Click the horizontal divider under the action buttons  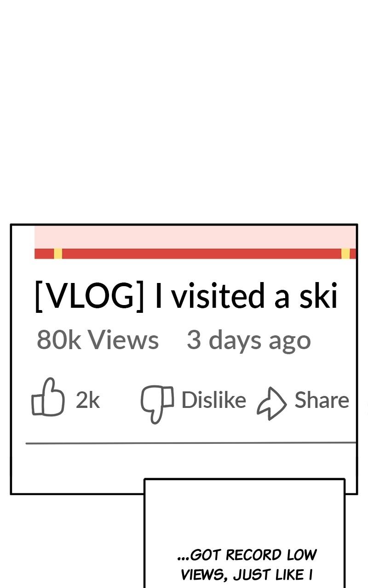[x=191, y=443]
